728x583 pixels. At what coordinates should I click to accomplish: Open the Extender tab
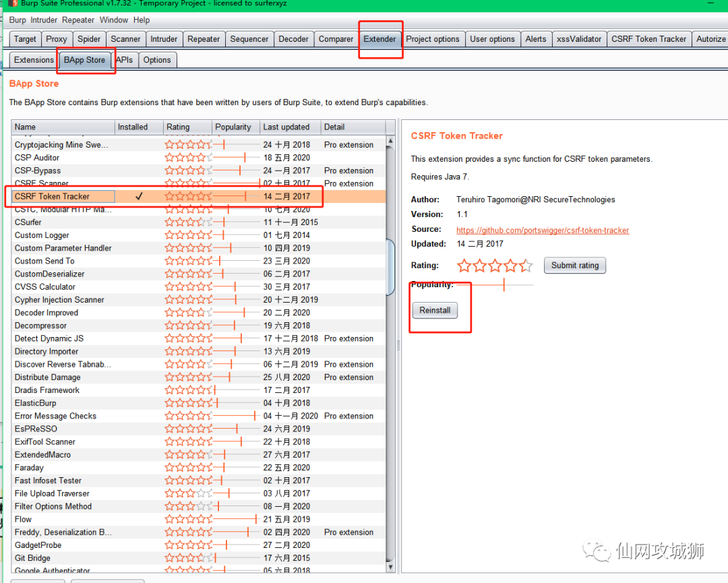[x=380, y=39]
